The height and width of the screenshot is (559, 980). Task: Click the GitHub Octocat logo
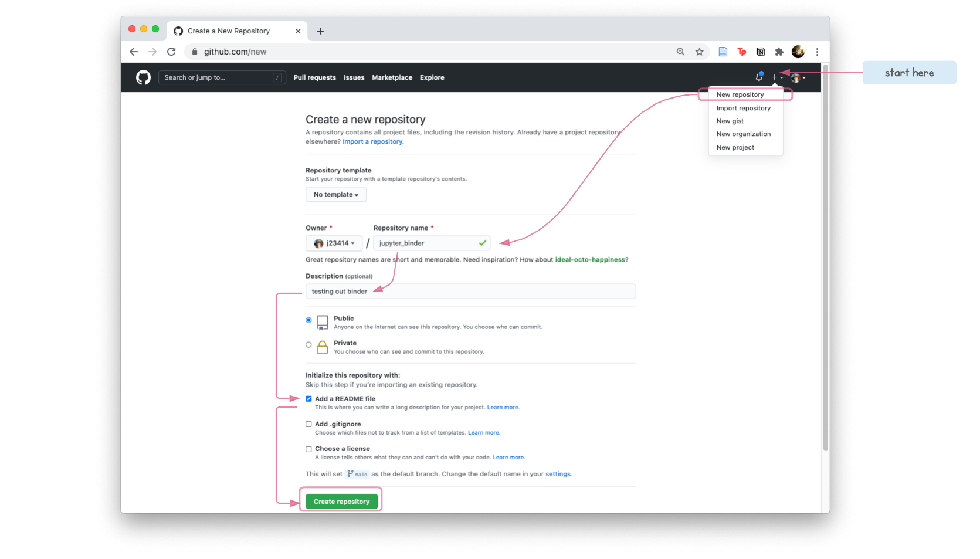[143, 77]
